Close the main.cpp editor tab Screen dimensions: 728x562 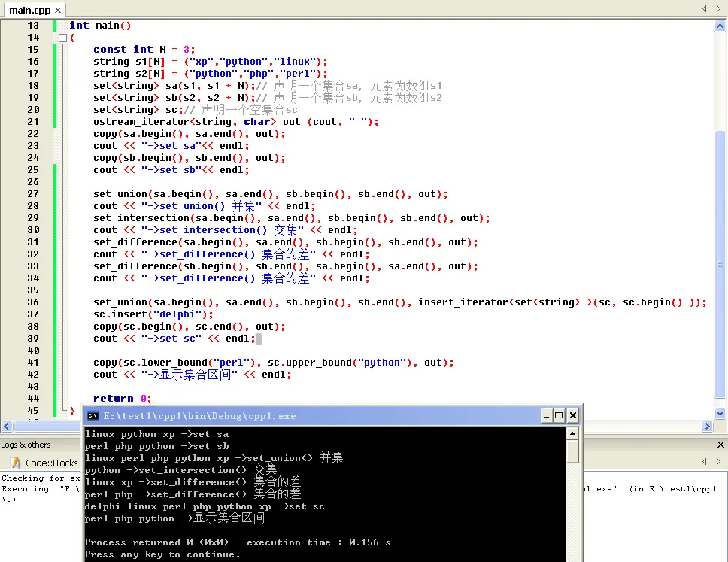58,10
